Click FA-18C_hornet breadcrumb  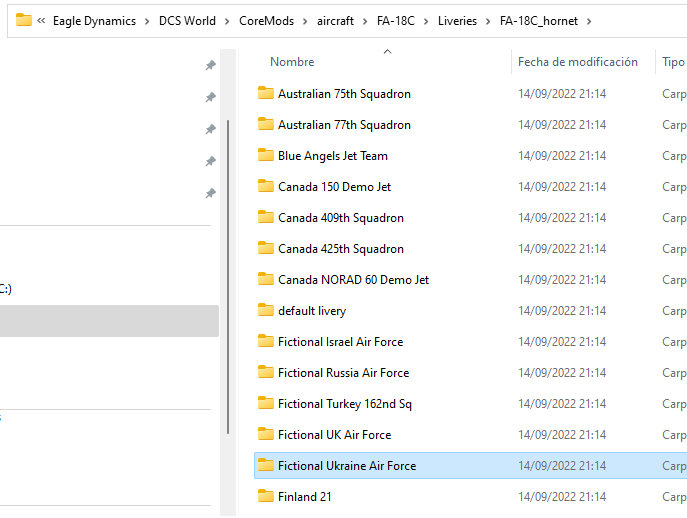pyautogui.click(x=539, y=21)
